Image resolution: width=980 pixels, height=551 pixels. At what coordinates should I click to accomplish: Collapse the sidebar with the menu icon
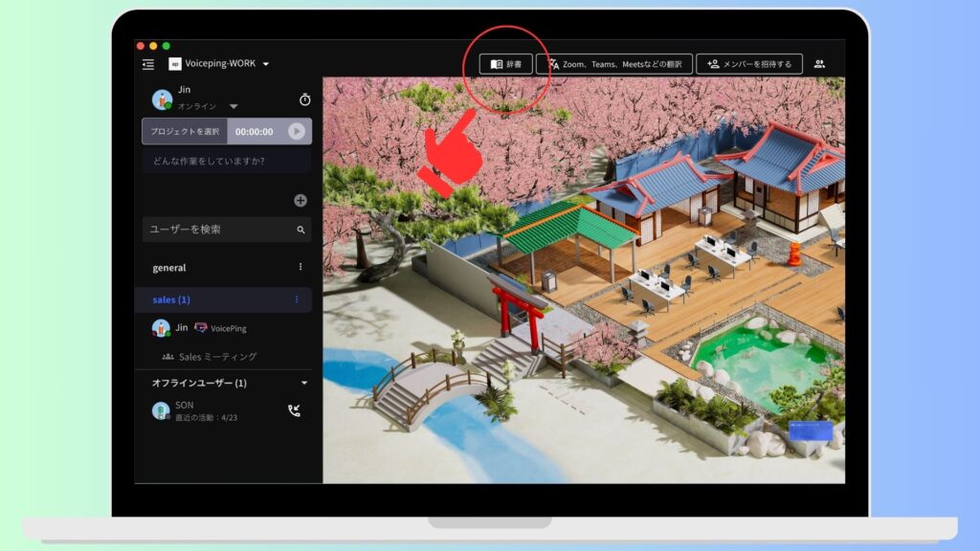[148, 64]
